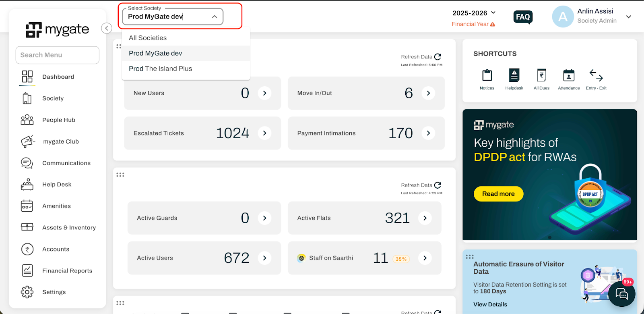Open the Help Desk bell icon

[x=27, y=184]
